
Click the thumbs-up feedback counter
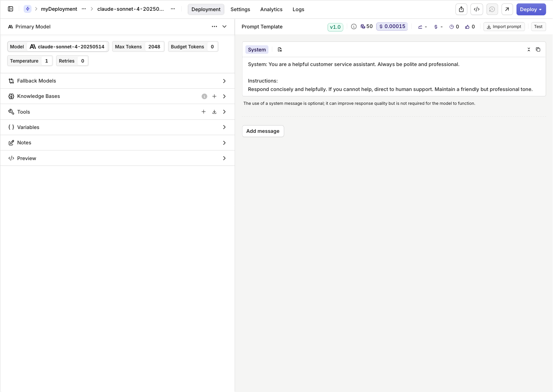pos(470,26)
